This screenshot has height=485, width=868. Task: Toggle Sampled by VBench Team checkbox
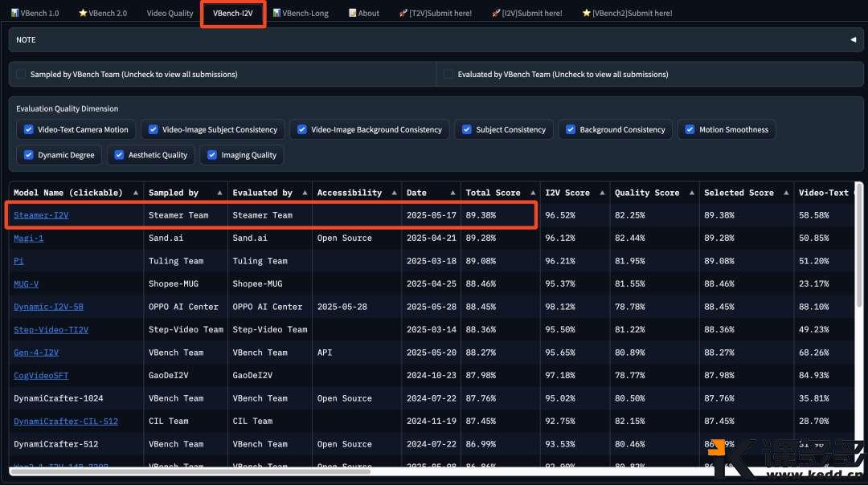click(21, 74)
